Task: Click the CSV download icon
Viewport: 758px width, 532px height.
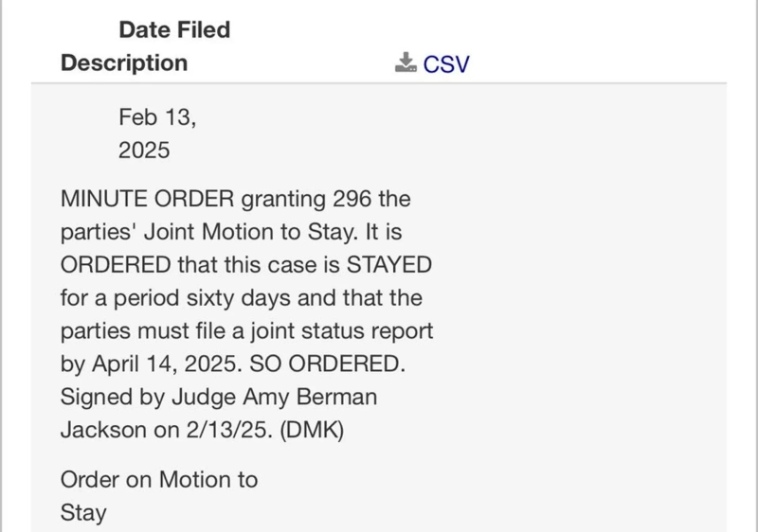Action: click(x=406, y=62)
